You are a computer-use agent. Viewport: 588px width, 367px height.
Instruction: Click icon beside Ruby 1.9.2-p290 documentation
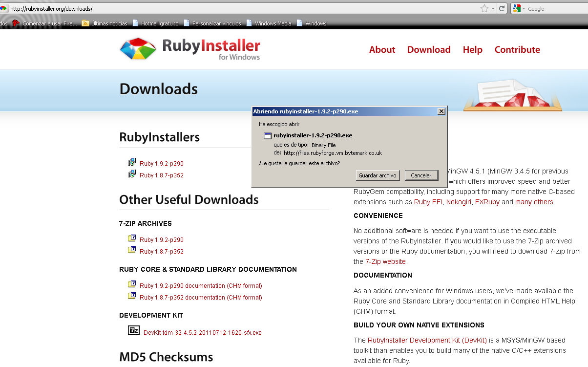click(x=132, y=284)
